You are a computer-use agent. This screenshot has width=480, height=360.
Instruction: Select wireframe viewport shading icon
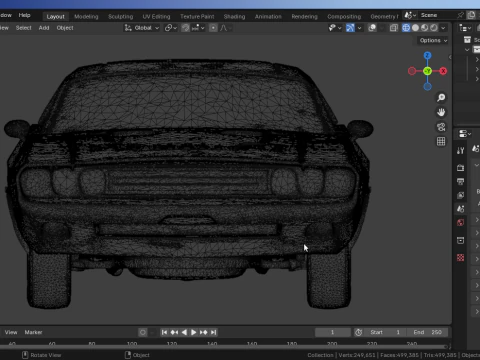tap(406, 28)
